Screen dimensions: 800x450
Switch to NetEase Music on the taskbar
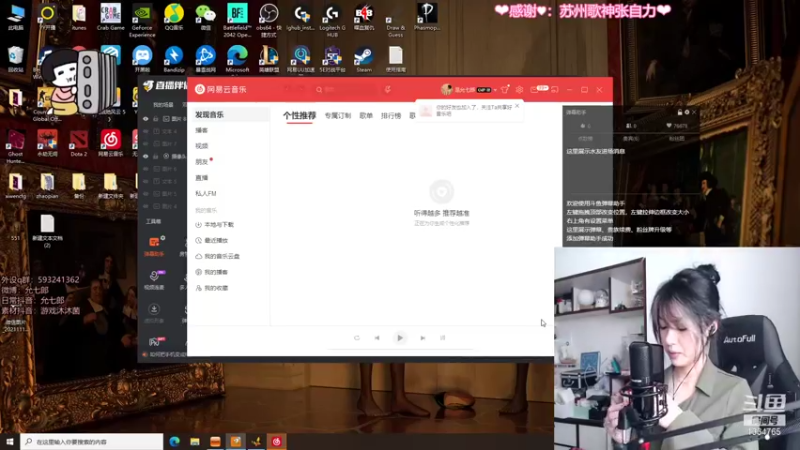[277, 441]
